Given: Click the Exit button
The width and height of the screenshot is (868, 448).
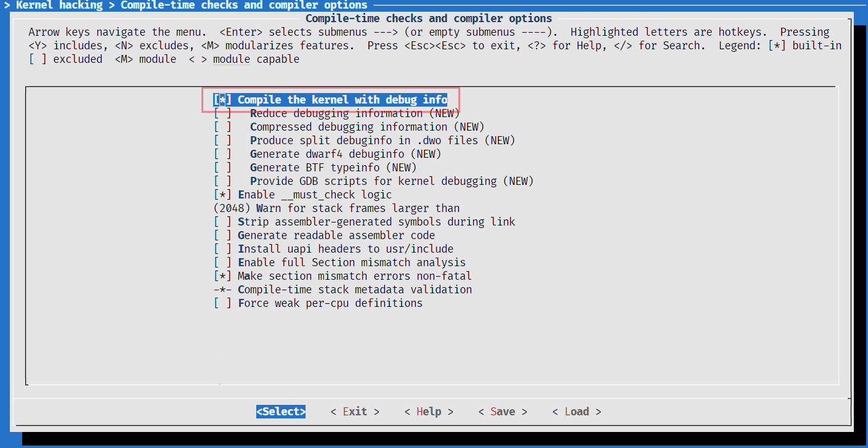Looking at the screenshot, I should tap(355, 412).
